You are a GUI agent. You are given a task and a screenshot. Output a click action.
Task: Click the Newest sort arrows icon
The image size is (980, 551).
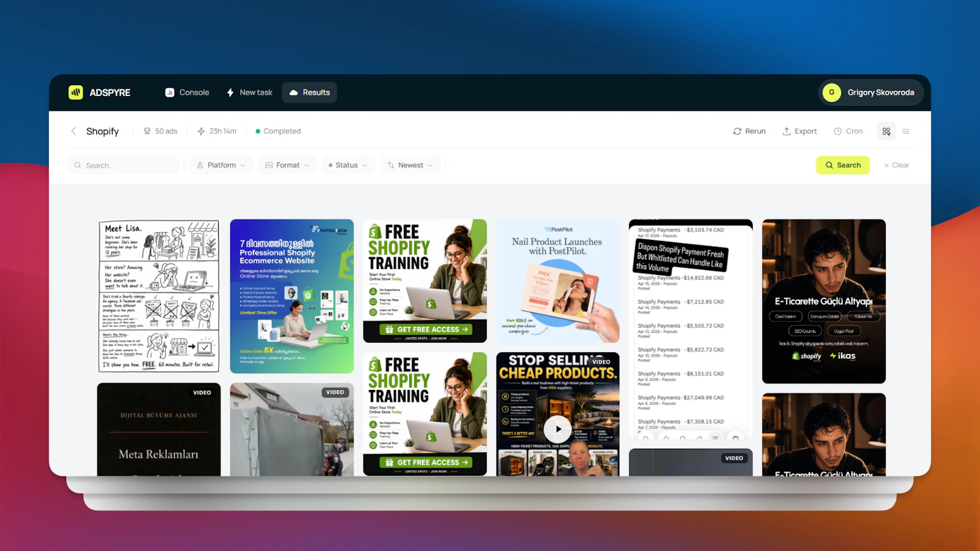pyautogui.click(x=391, y=165)
